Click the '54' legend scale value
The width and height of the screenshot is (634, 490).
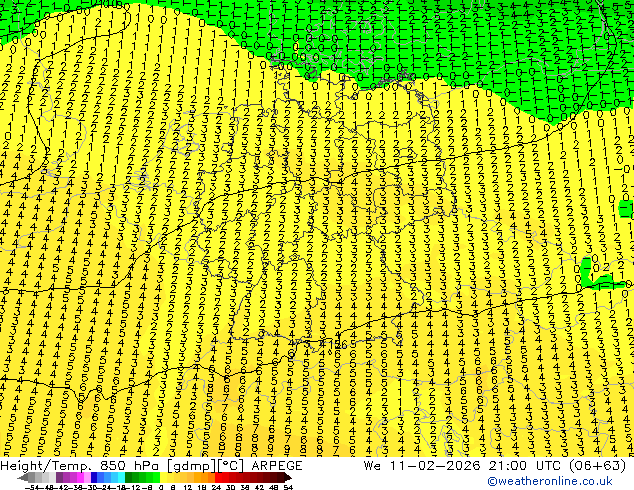pos(288,487)
